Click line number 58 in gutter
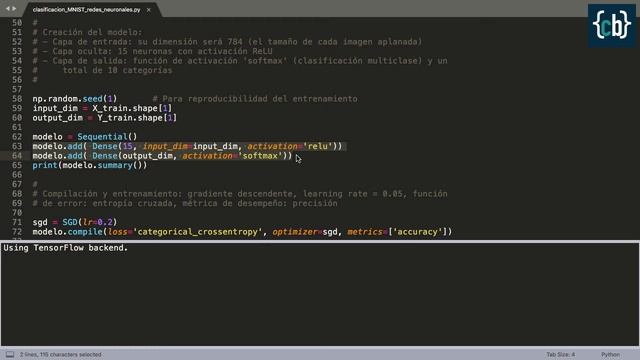The width and height of the screenshot is (640, 360). [x=17, y=99]
